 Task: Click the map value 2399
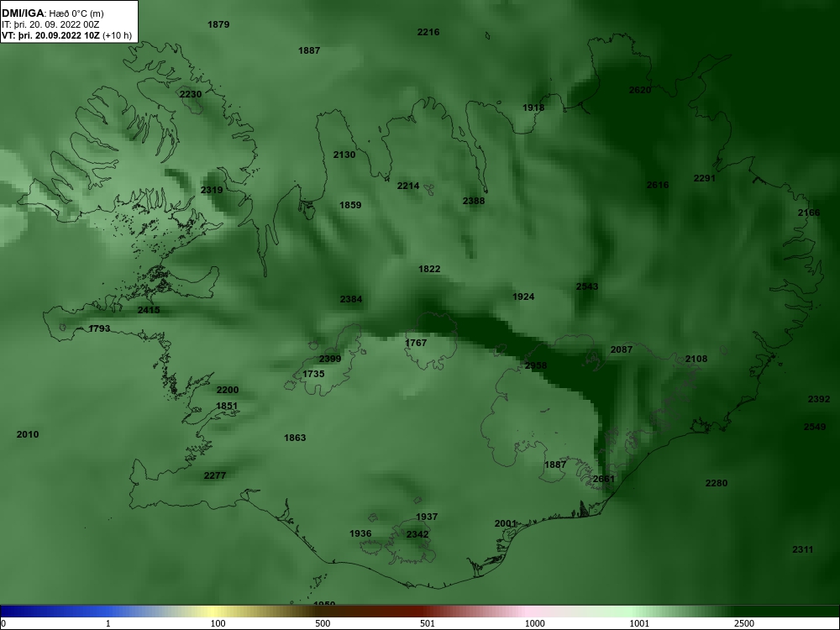pos(329,359)
